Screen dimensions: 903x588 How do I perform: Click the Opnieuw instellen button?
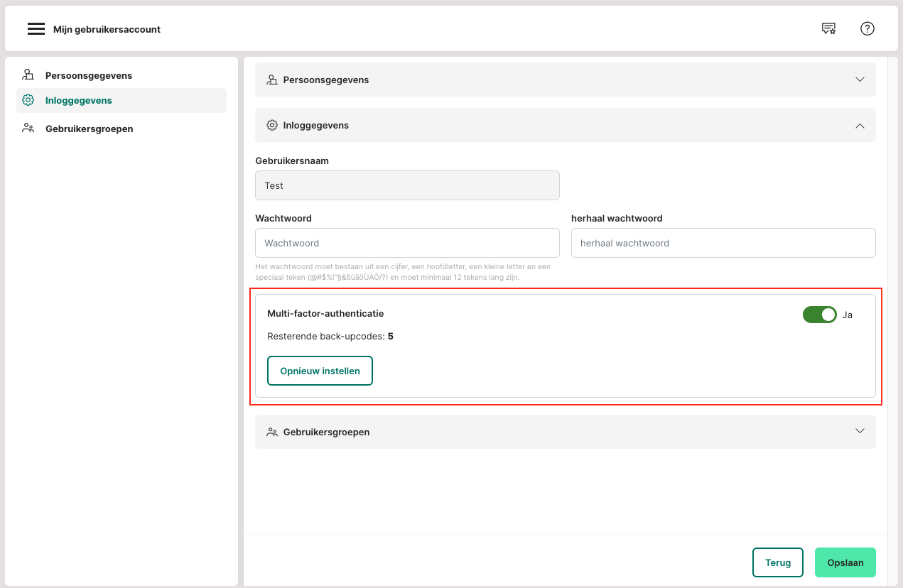(320, 371)
